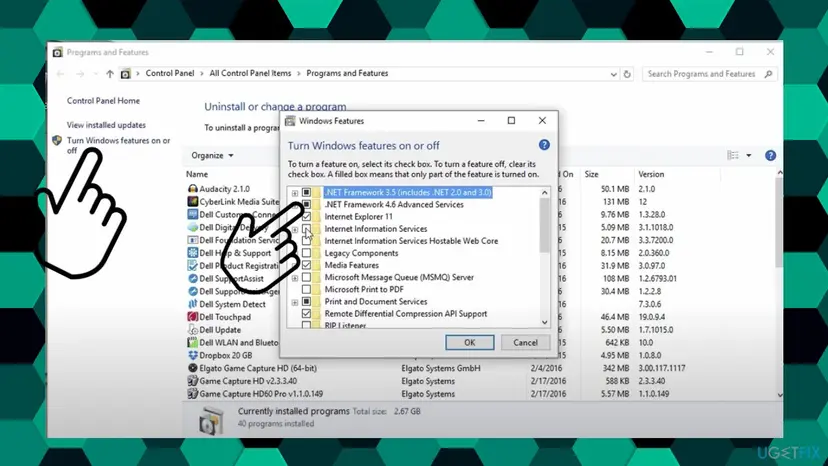Select Internet Information Services feature item
This screenshot has width=828, height=466.
(376, 229)
